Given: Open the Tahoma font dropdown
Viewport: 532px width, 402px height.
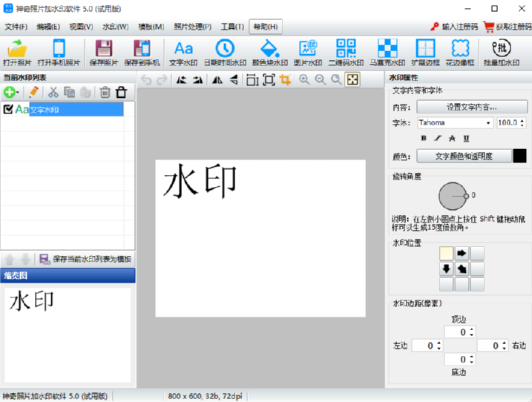Looking at the screenshot, I should click(x=488, y=123).
